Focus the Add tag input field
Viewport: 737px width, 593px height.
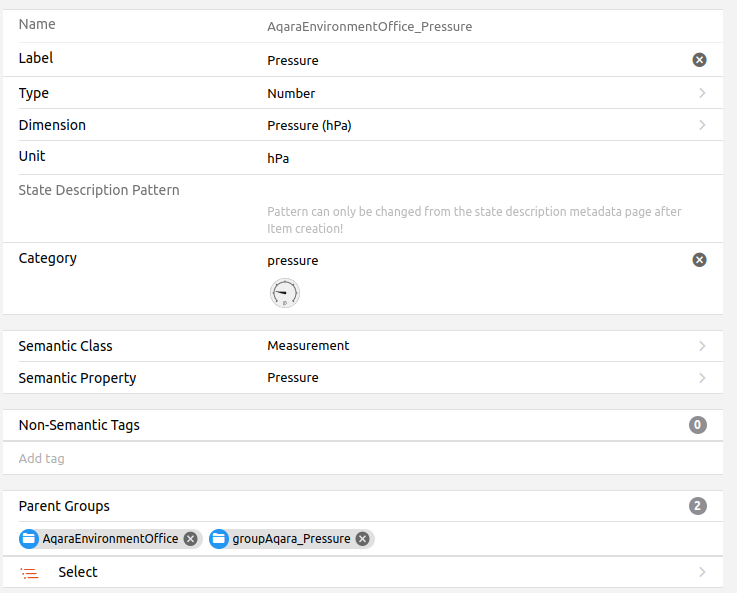click(x=360, y=459)
